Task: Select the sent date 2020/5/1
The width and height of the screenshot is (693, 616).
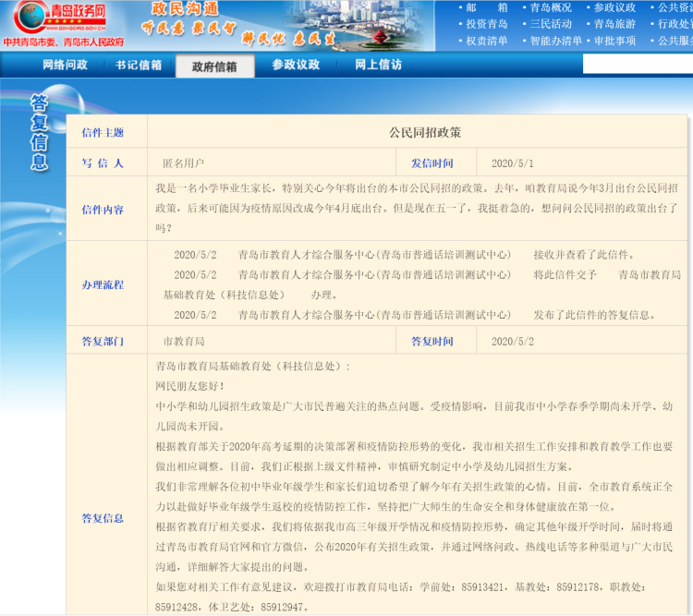Action: (513, 163)
